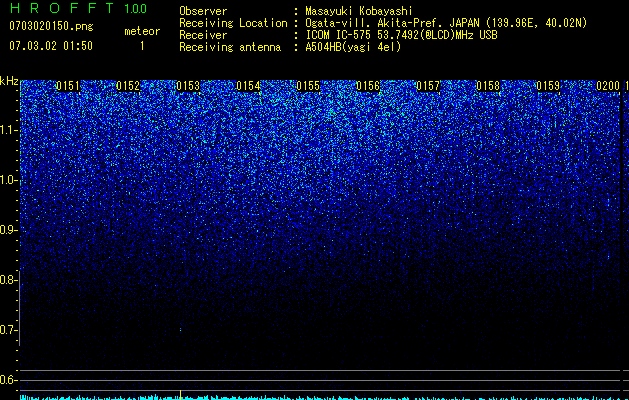Viewport: 629px width, 400px height.
Task: Click the 1.1 kHz axis label
Action: coord(8,130)
